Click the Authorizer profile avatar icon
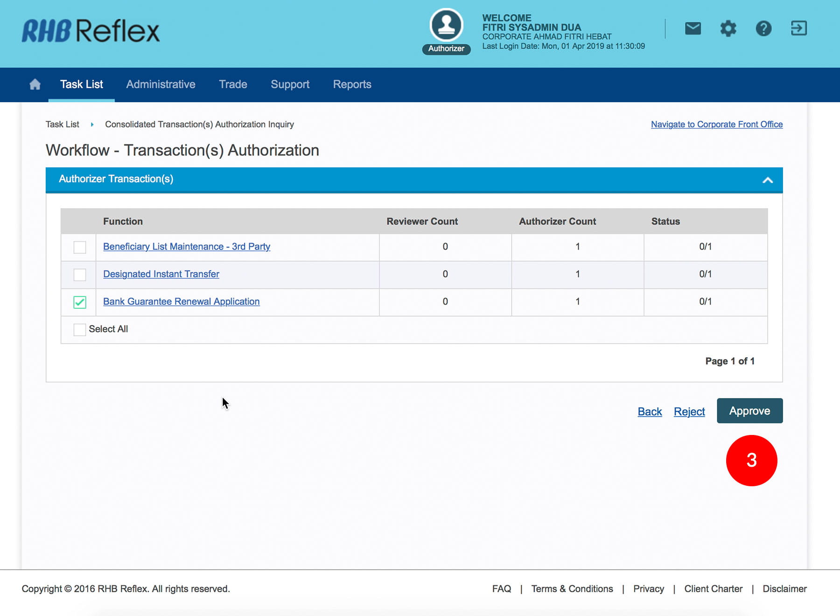This screenshot has width=840, height=616. coord(446,26)
